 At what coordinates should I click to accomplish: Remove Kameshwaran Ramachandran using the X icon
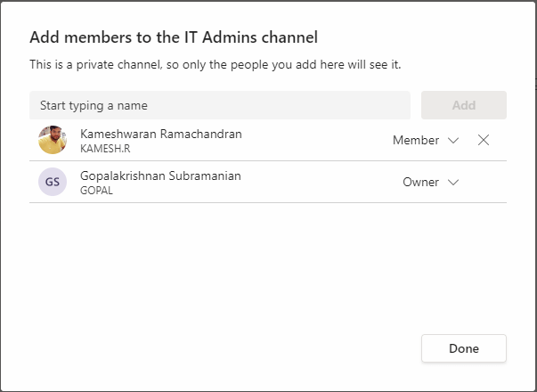(484, 140)
